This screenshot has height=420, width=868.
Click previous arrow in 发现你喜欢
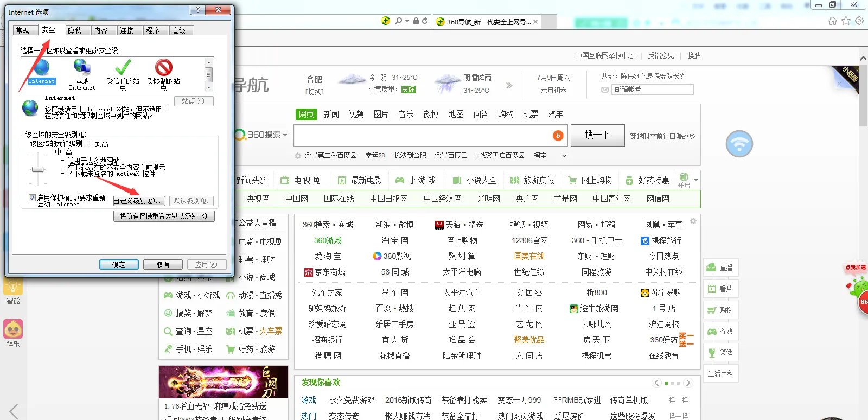(656, 383)
